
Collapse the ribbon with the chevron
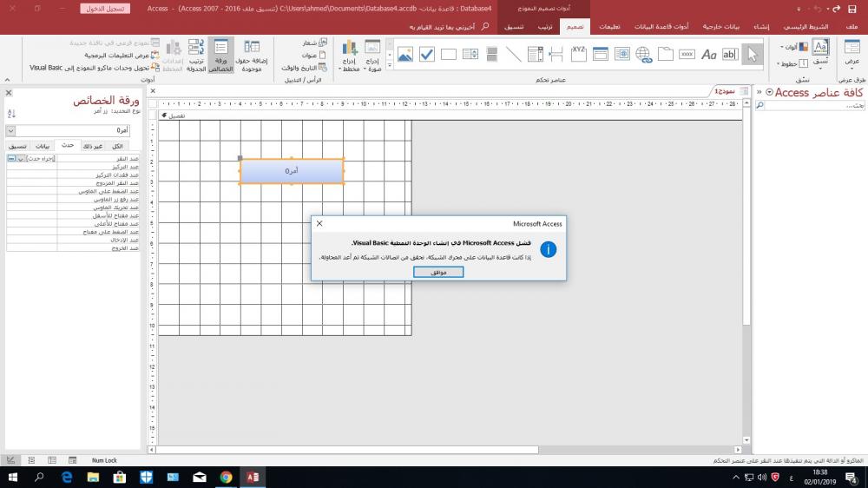(7, 80)
